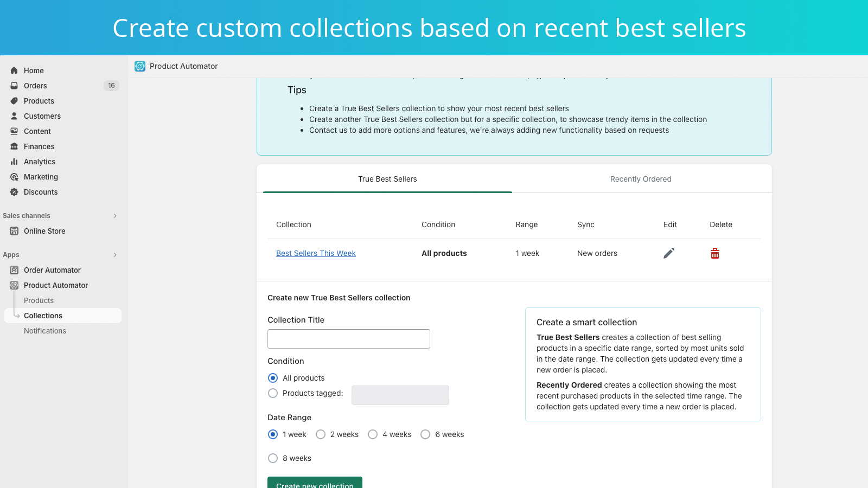This screenshot has height=488, width=868.
Task: Expand the Sales channels chevron
Action: 115,216
